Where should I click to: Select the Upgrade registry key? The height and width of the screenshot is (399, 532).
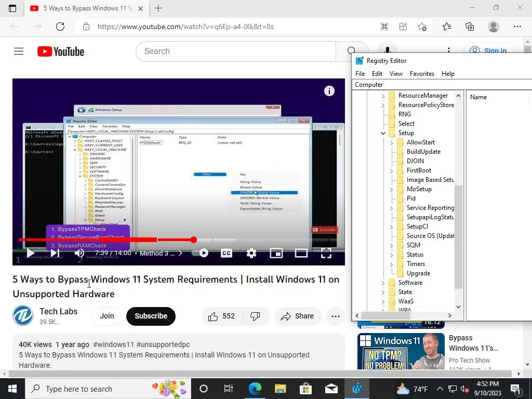(418, 273)
